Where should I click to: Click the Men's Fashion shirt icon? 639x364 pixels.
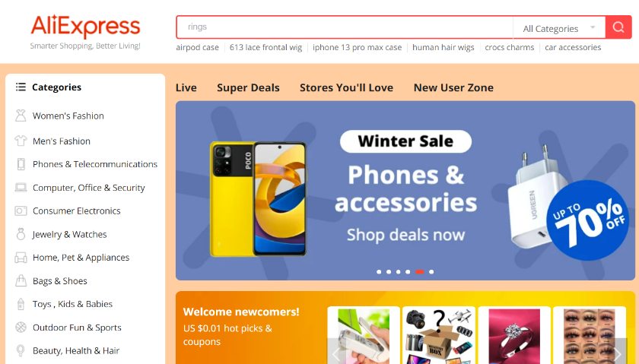[x=21, y=141]
